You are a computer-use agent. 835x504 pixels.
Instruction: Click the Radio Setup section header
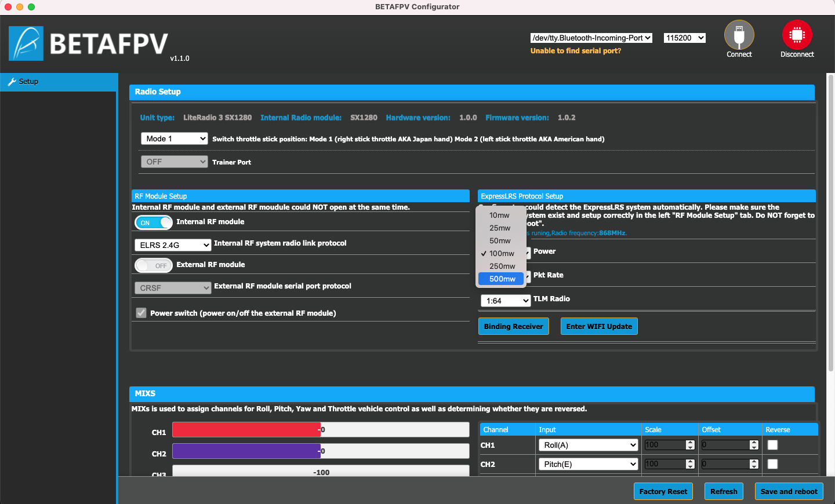(472, 92)
